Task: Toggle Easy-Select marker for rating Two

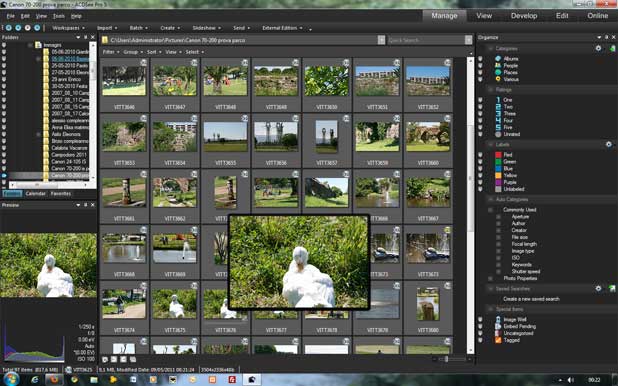Action: click(x=480, y=107)
